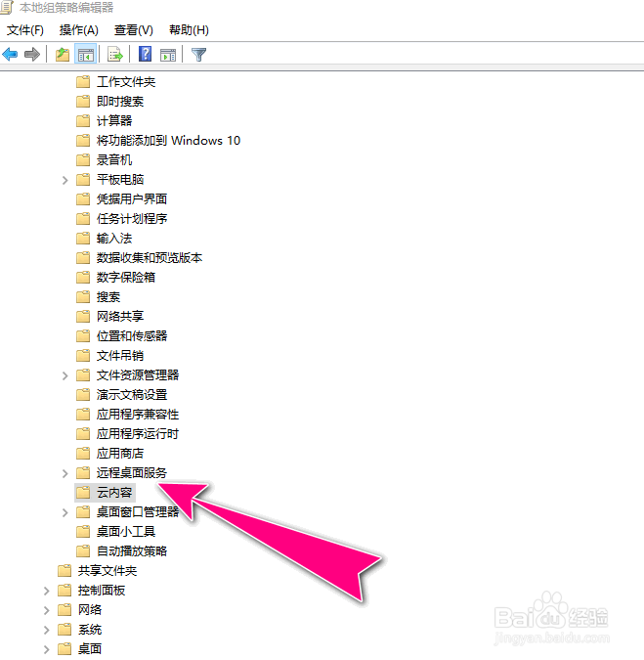The width and height of the screenshot is (644, 660).
Task: Open the 文件(F) menu
Action: (x=25, y=30)
